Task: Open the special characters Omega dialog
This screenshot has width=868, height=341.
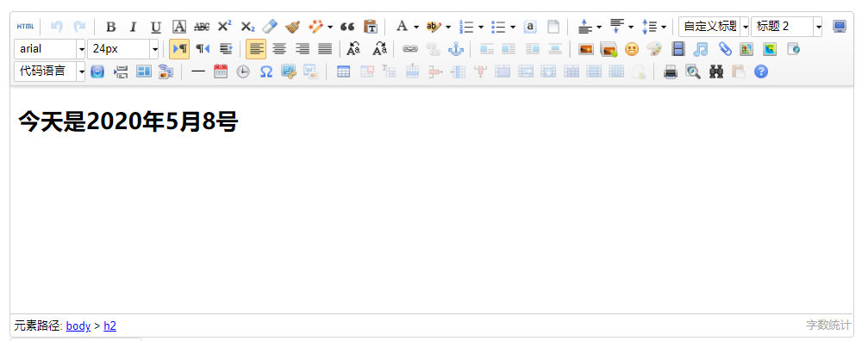Action: click(266, 71)
